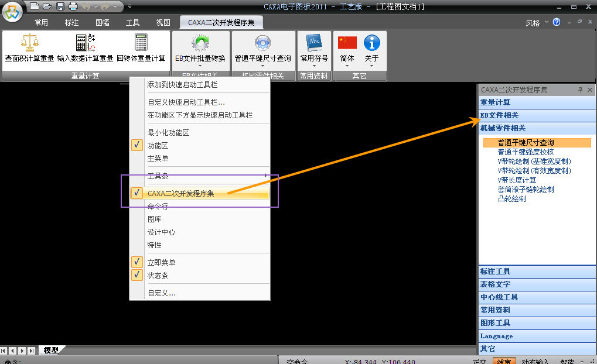Open the blue info About icon

pyautogui.click(x=371, y=43)
